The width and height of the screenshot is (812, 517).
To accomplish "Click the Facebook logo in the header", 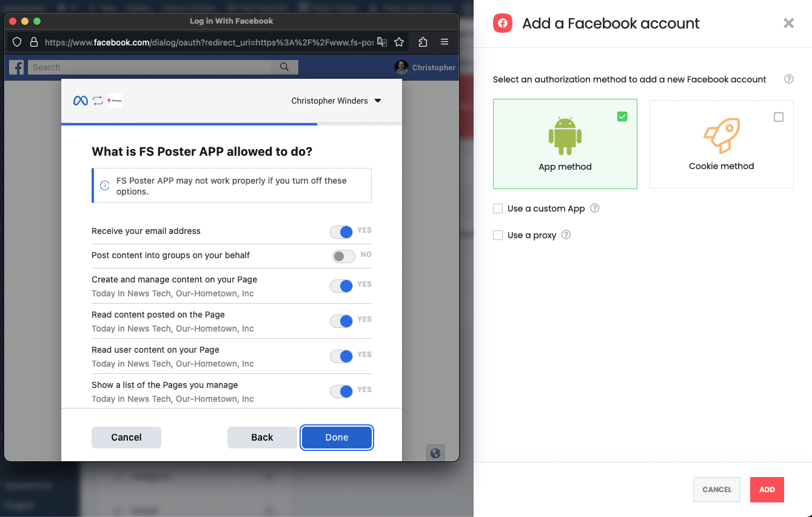I will (x=16, y=67).
